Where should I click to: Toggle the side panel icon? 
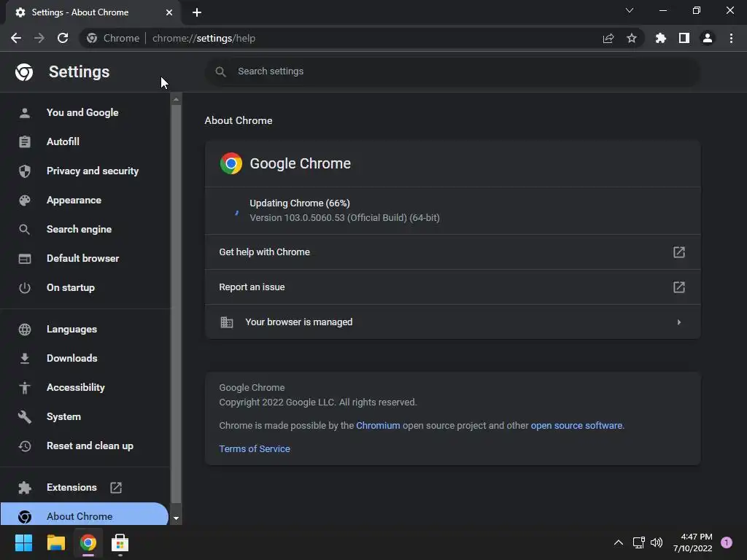pyautogui.click(x=684, y=38)
